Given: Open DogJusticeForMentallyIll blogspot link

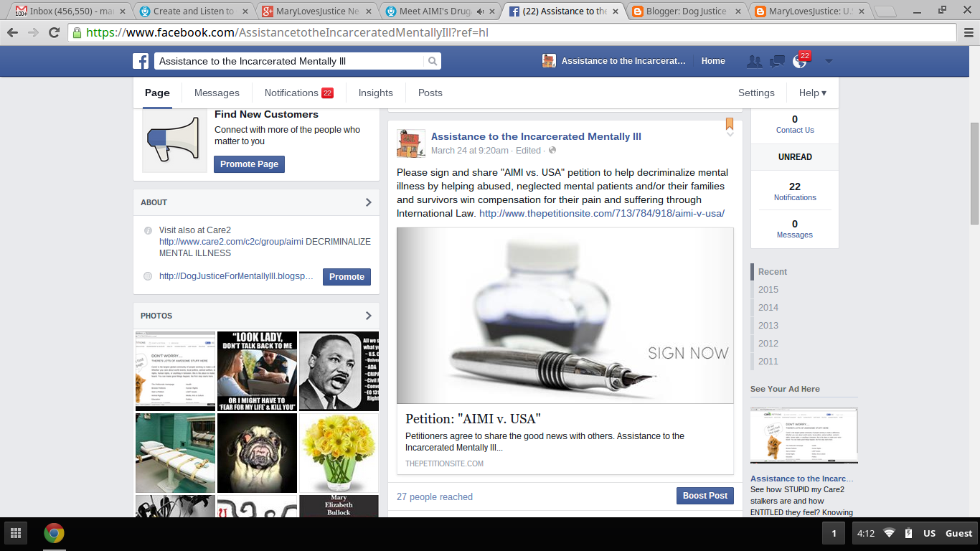Looking at the screenshot, I should pyautogui.click(x=237, y=276).
